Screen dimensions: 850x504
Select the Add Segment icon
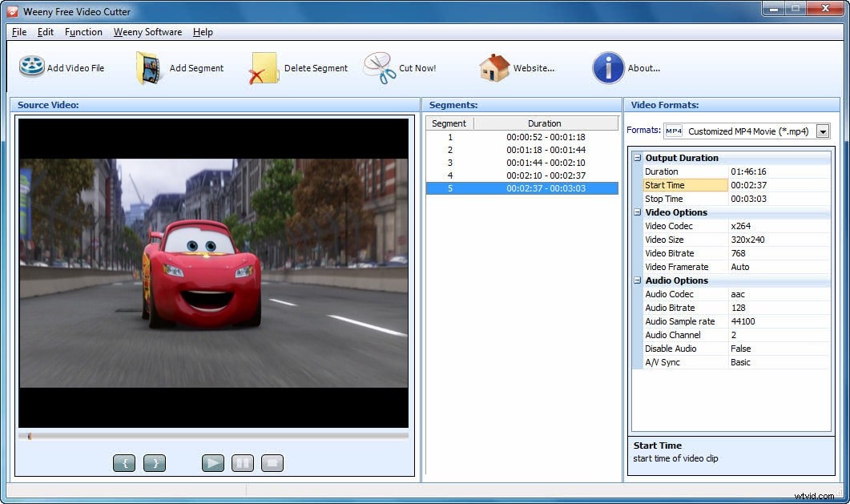click(x=148, y=67)
